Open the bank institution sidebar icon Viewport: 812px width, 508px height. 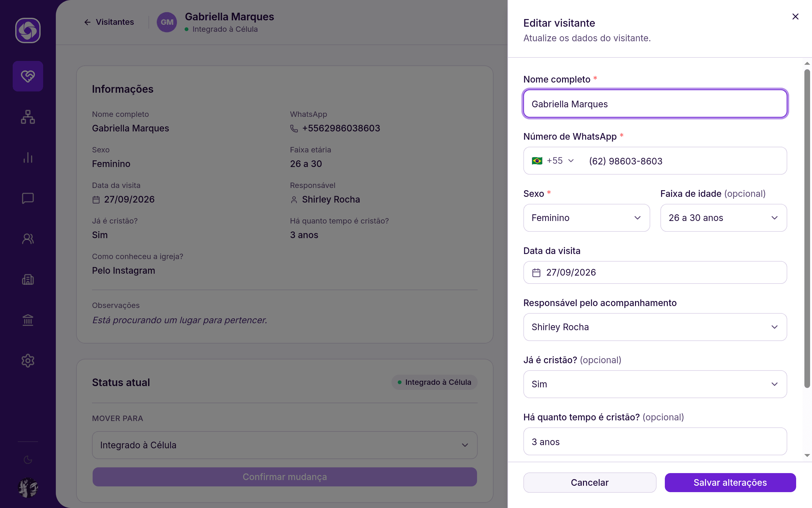coord(28,320)
